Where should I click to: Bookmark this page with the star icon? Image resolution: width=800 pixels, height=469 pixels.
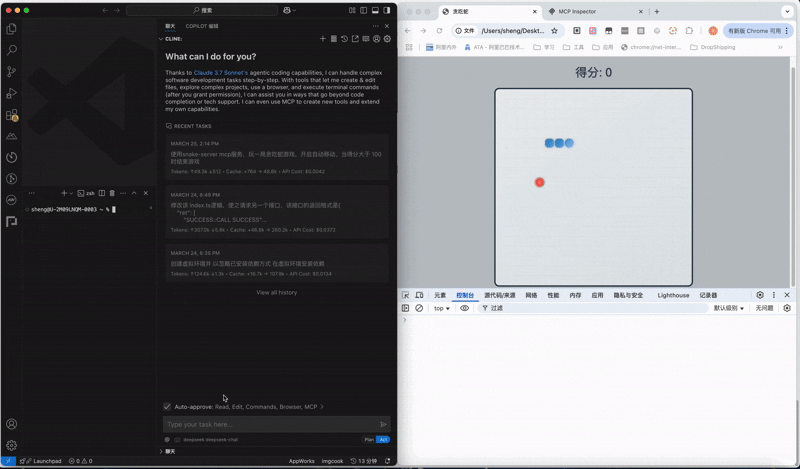(555, 31)
